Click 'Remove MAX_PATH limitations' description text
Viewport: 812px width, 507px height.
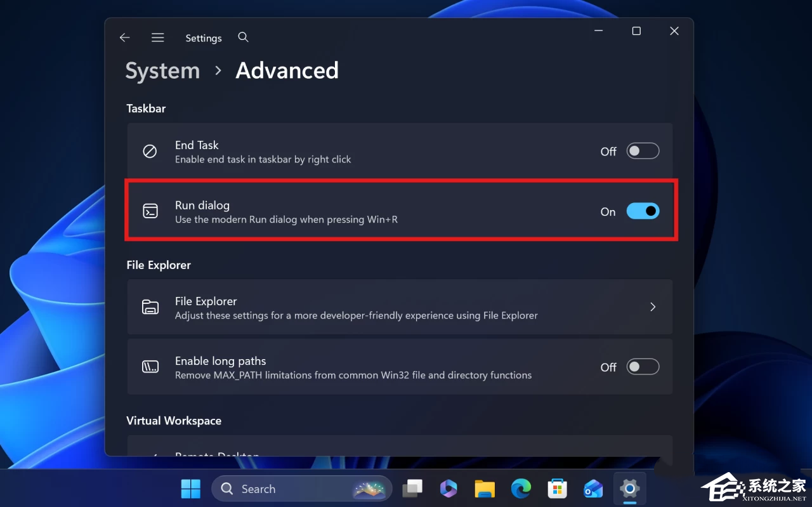[353, 375]
